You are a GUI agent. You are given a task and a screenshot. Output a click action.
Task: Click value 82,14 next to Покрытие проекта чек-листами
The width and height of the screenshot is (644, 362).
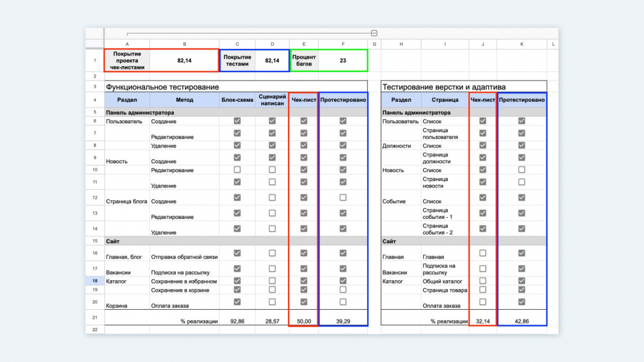pyautogui.click(x=184, y=61)
